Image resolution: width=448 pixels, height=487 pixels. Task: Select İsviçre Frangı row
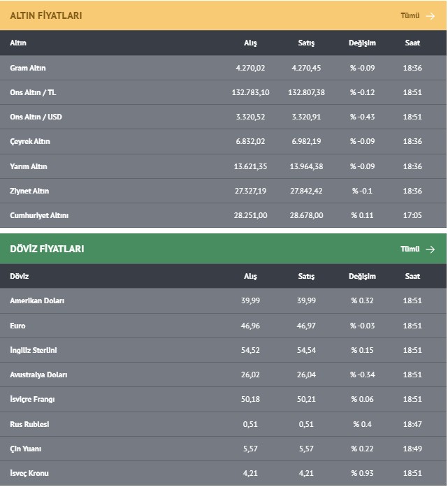[x=224, y=399]
